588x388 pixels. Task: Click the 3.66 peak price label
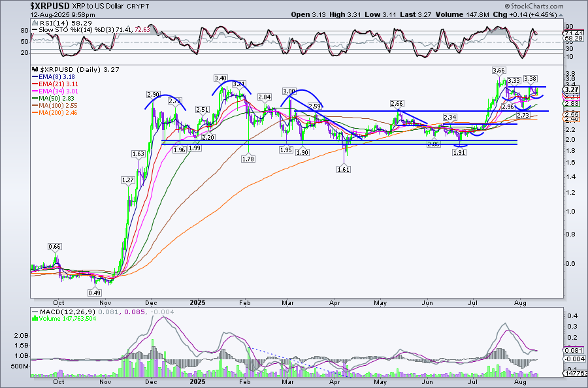498,70
